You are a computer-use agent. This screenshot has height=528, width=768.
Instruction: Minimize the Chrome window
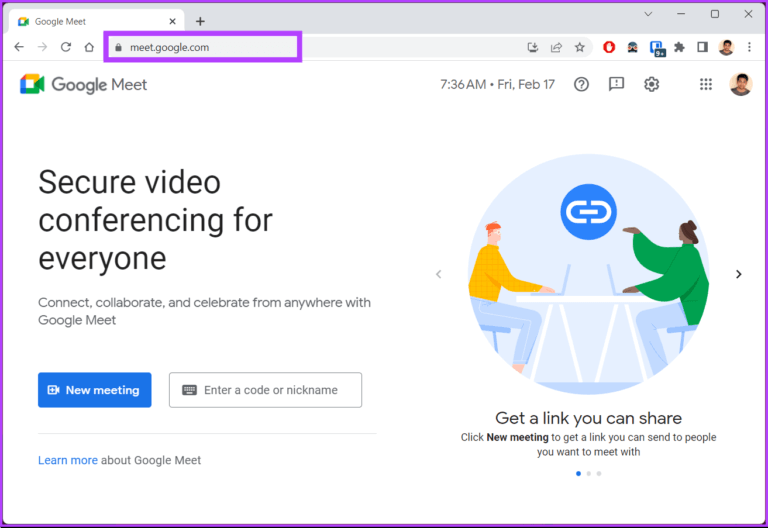(x=681, y=14)
